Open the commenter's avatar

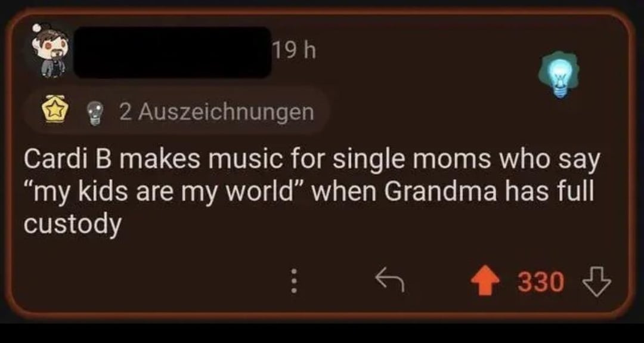click(x=51, y=51)
